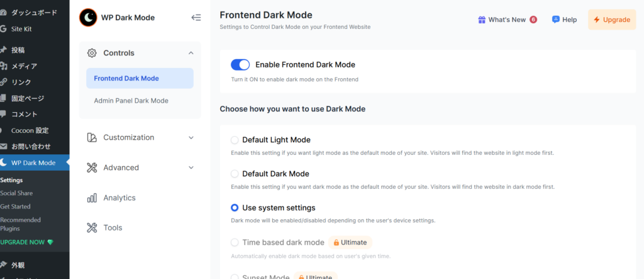Click the orange Upgrade button
644x279 pixels.
[612, 20]
